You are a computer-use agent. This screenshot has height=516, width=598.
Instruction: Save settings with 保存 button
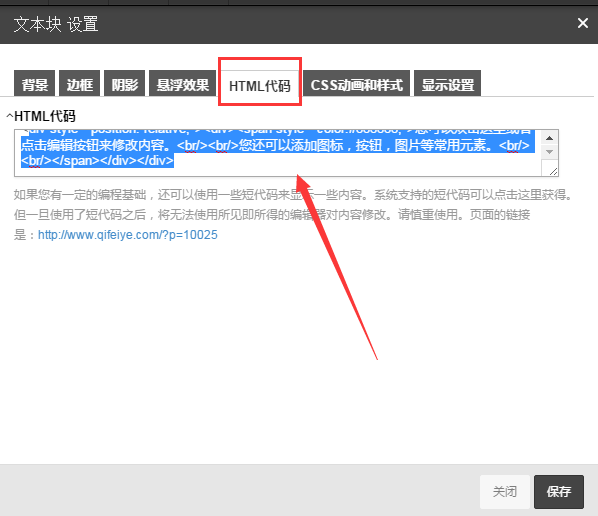[559, 491]
